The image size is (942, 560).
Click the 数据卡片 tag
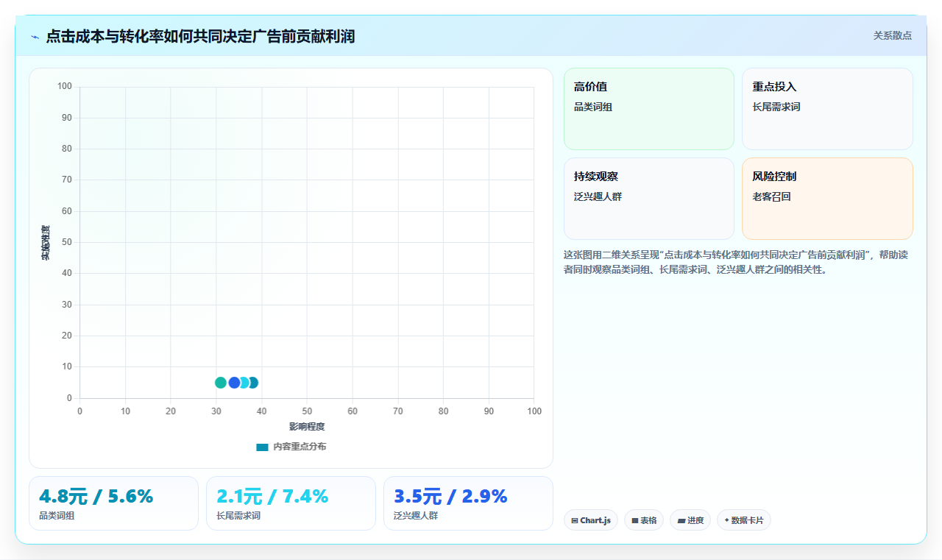pyautogui.click(x=743, y=520)
